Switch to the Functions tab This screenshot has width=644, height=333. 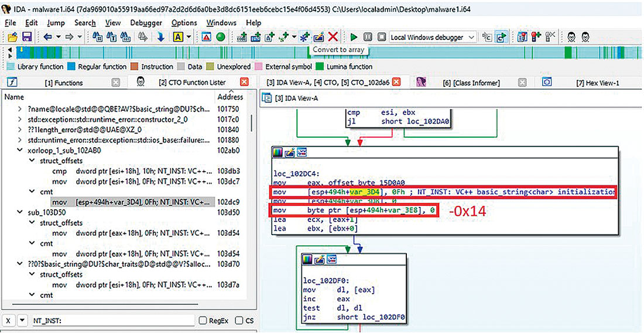63,83
